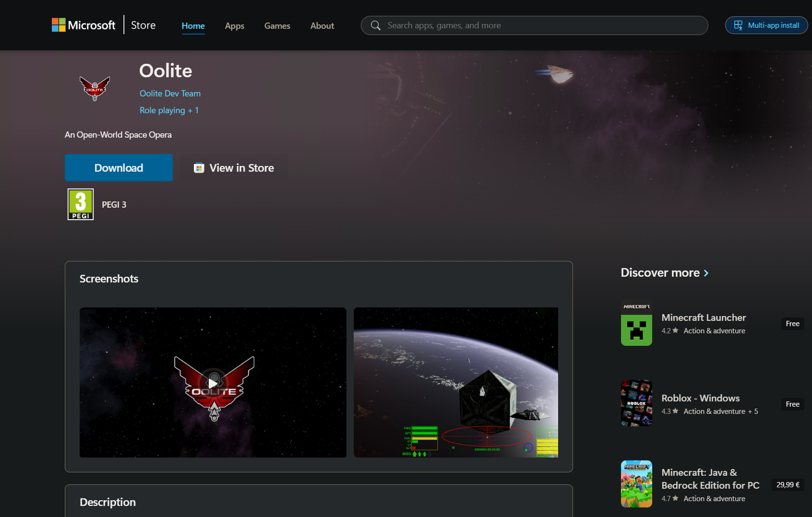The height and width of the screenshot is (517, 812).
Task: Click the Roblox - Windows title
Action: 701,398
